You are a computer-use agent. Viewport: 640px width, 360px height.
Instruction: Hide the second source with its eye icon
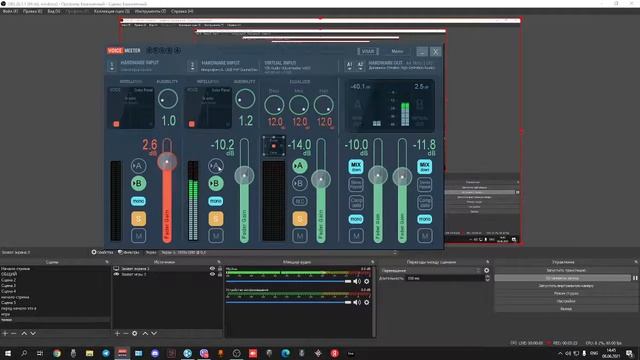point(212,274)
